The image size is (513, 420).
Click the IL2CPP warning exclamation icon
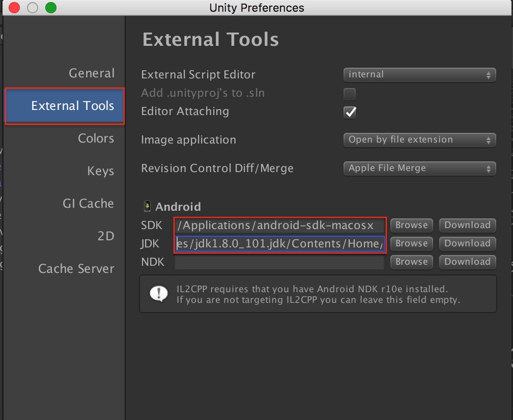(x=159, y=294)
